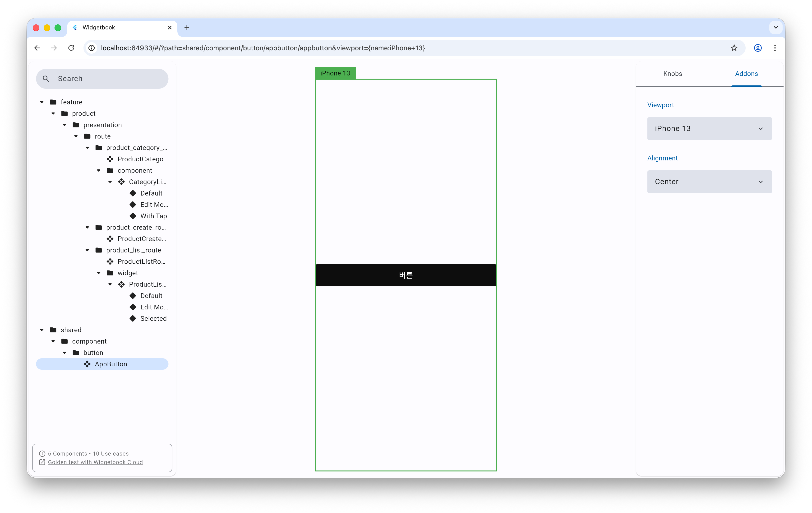Open Golden test with Widgetbook Cloud link
The width and height of the screenshot is (812, 513).
point(95,462)
